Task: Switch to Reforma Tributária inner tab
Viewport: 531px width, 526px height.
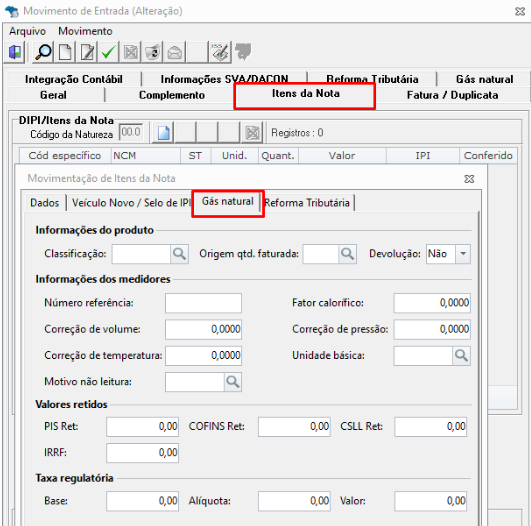Action: (307, 203)
